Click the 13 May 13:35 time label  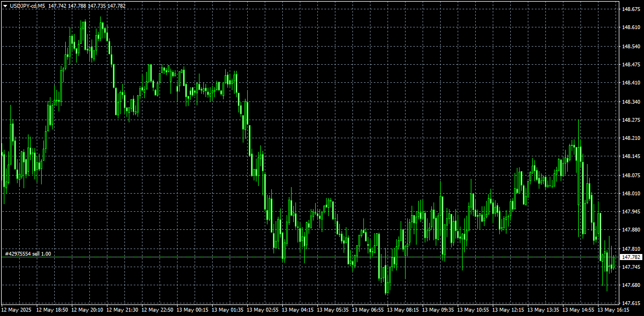(543, 309)
